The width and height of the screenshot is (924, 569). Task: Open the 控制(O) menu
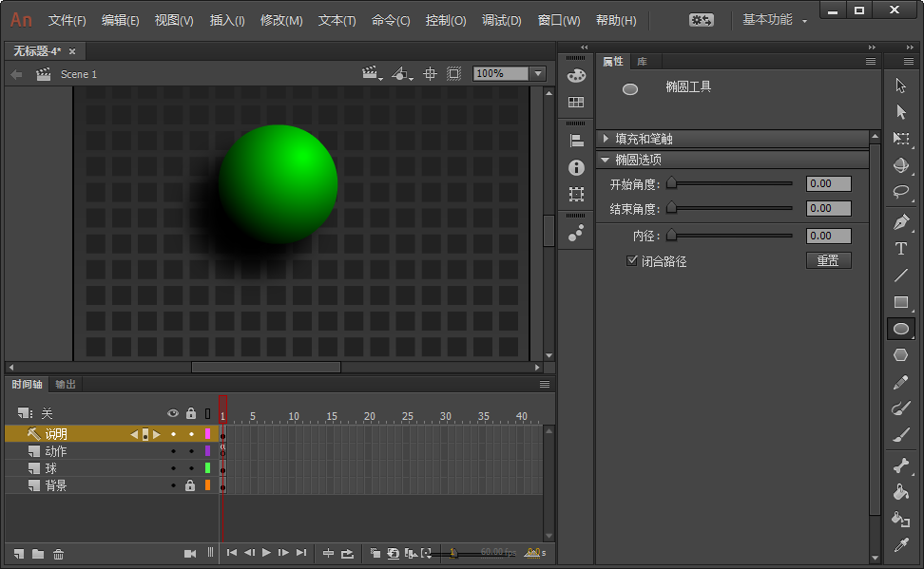(x=446, y=21)
